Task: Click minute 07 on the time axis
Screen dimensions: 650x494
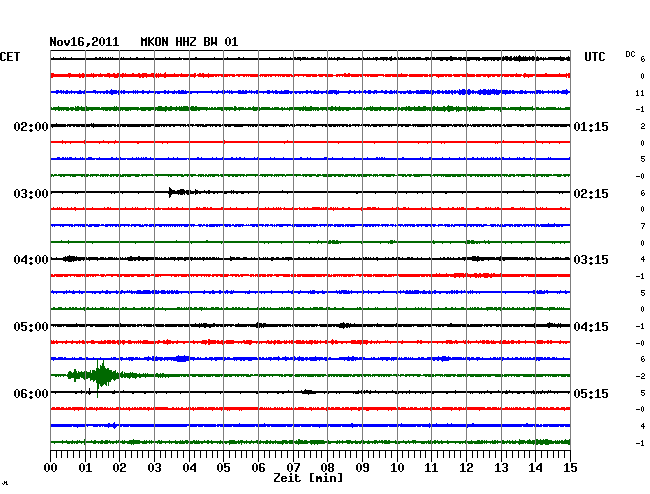Action: 293,468
